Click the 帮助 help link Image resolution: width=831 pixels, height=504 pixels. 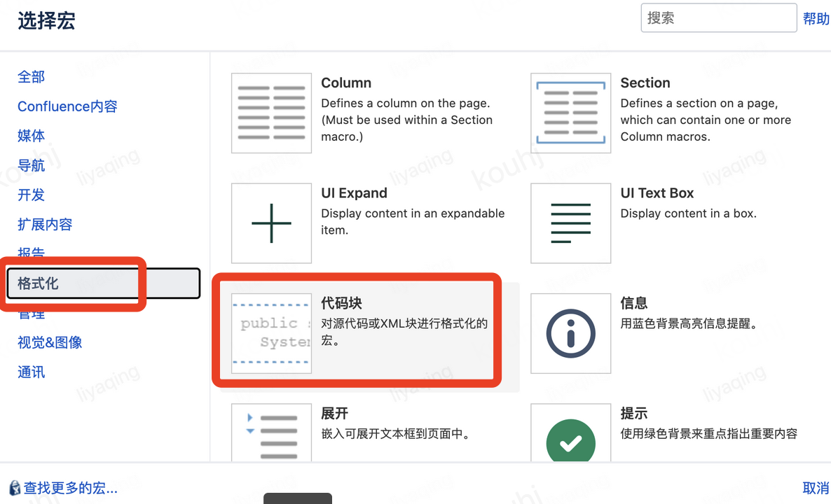(x=816, y=19)
